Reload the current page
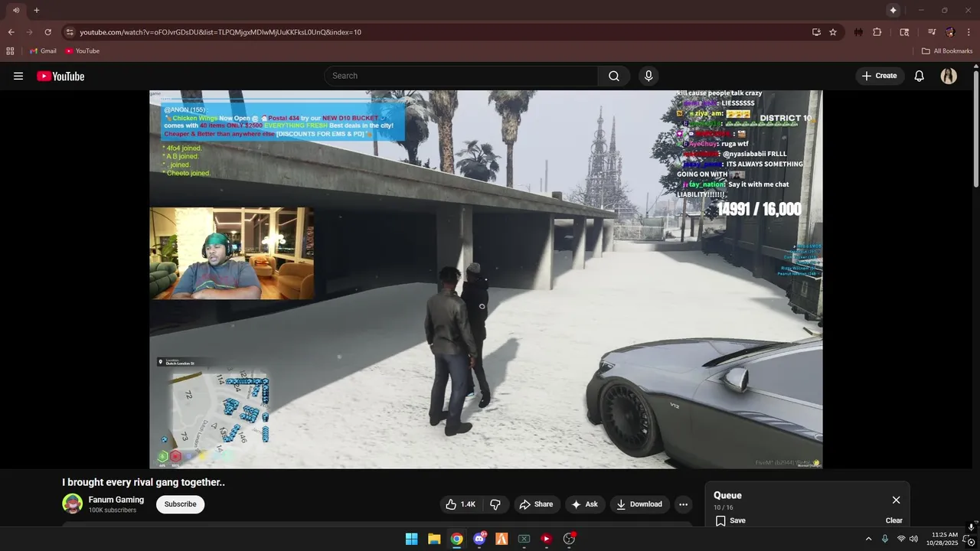The height and width of the screenshot is (551, 980). pos(47,32)
